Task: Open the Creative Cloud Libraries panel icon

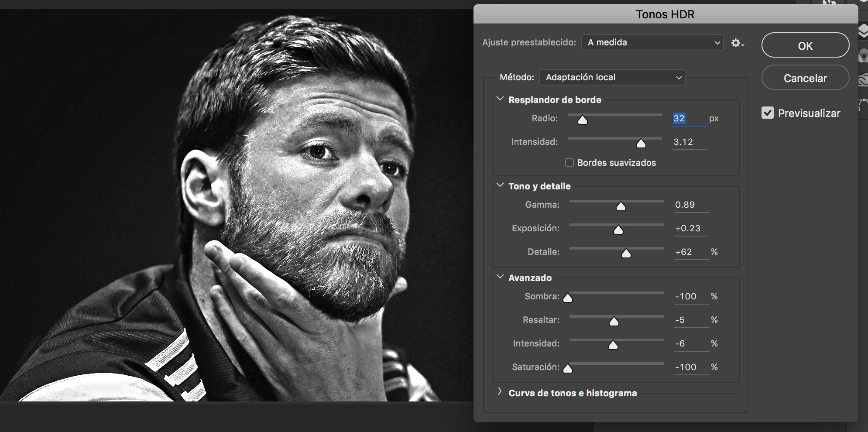Action: click(863, 80)
